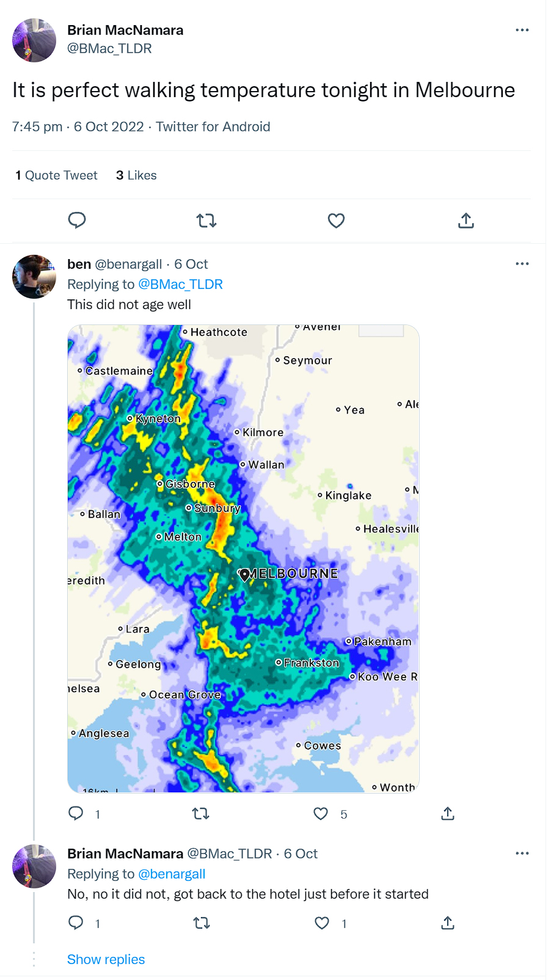Like Brian MacNamara's first tweet
This screenshot has height=980, width=551.
[x=335, y=221]
